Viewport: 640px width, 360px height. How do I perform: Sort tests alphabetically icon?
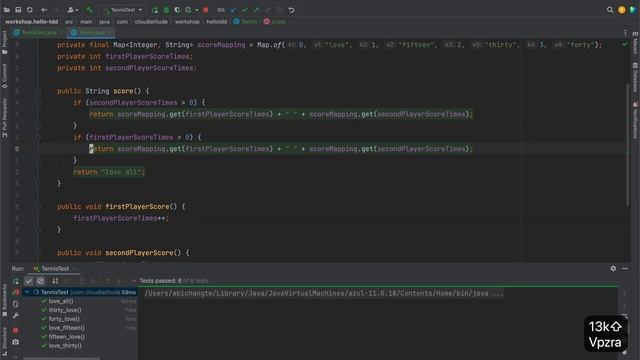pyautogui.click(x=55, y=281)
